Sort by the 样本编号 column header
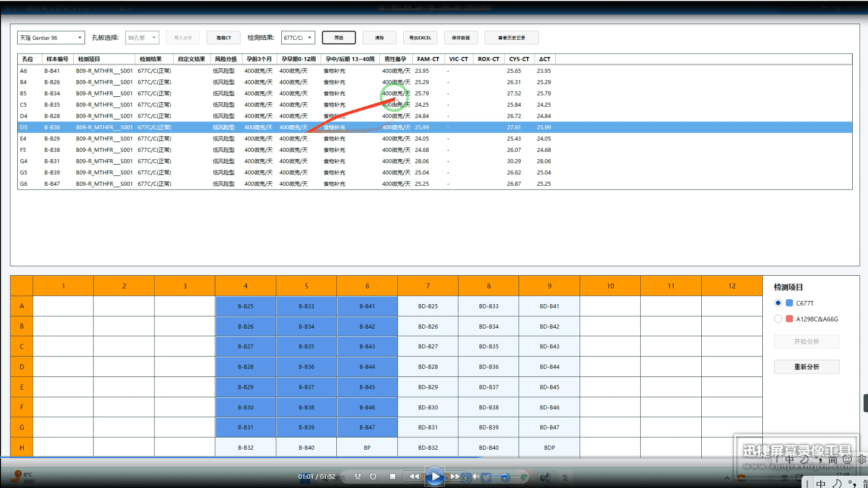Screen dimensions: 868x488 coord(58,59)
